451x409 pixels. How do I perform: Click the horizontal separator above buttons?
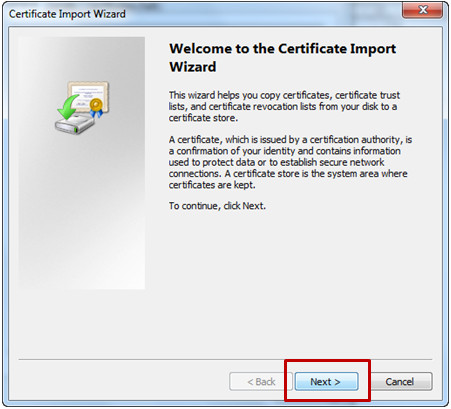[x=225, y=359]
